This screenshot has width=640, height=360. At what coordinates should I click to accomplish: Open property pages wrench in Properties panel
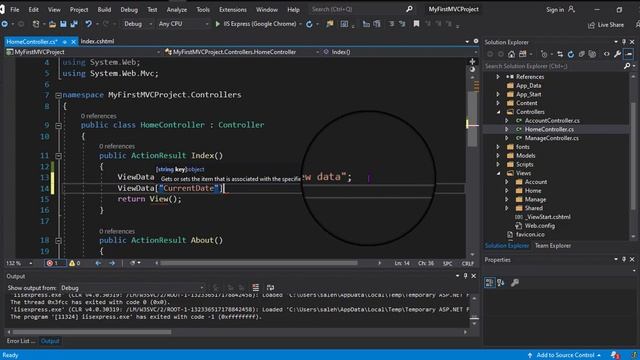(515, 282)
